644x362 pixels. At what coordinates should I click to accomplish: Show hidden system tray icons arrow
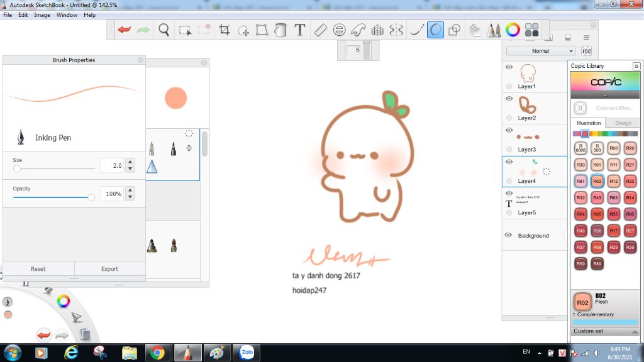pos(539,353)
